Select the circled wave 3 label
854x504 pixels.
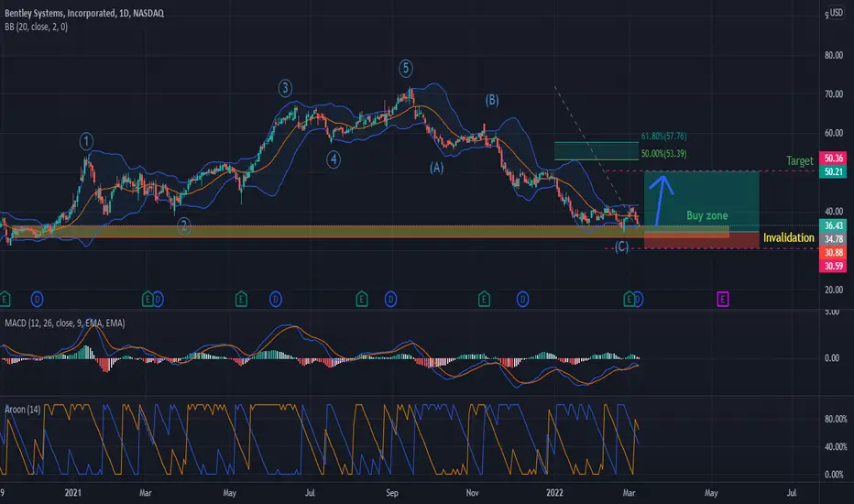(285, 88)
